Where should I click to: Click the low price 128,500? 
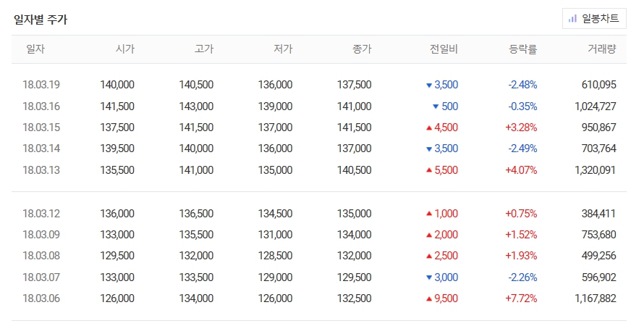pos(275,256)
